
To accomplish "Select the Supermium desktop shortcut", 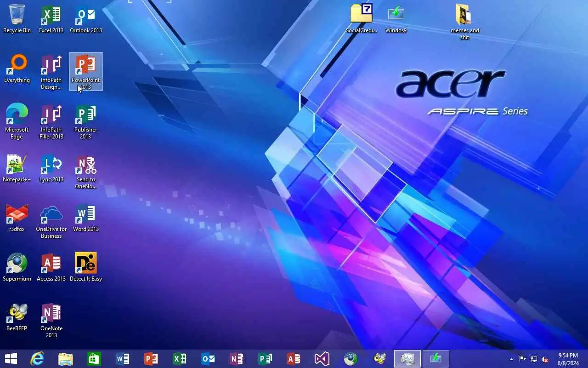I will coord(17,267).
